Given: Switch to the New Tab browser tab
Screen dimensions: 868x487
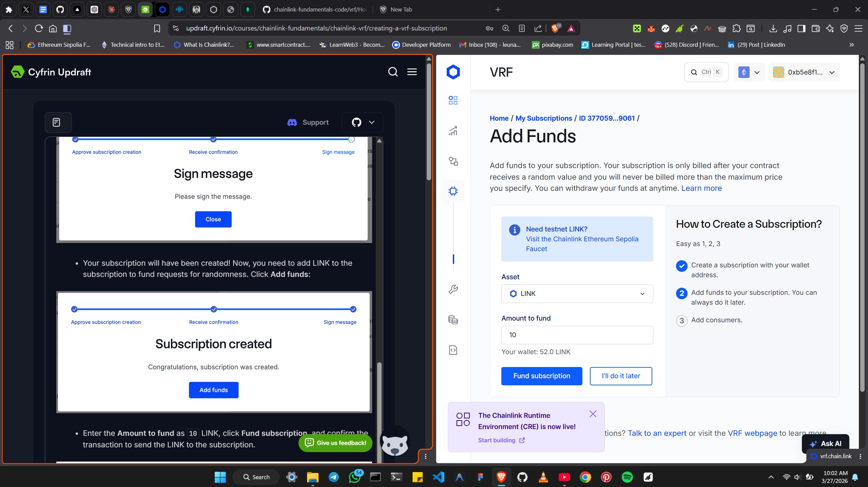Looking at the screenshot, I should pyautogui.click(x=400, y=9).
